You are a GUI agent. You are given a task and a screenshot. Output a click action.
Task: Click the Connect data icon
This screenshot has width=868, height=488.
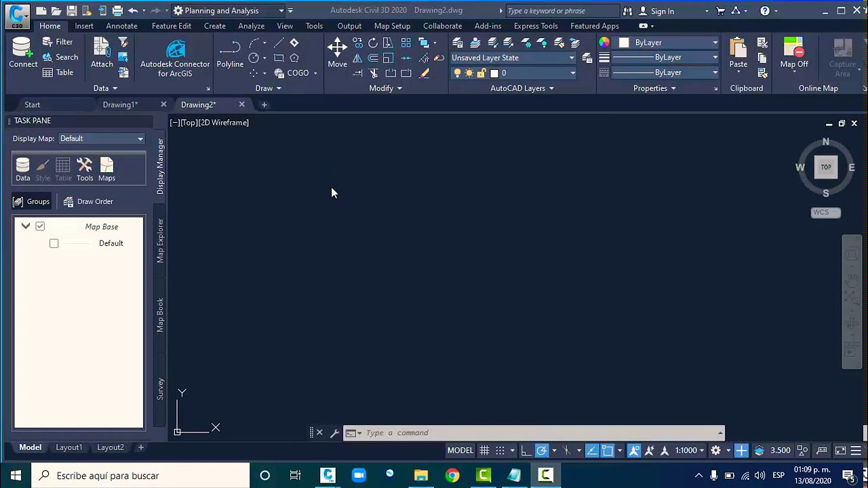pos(22,52)
